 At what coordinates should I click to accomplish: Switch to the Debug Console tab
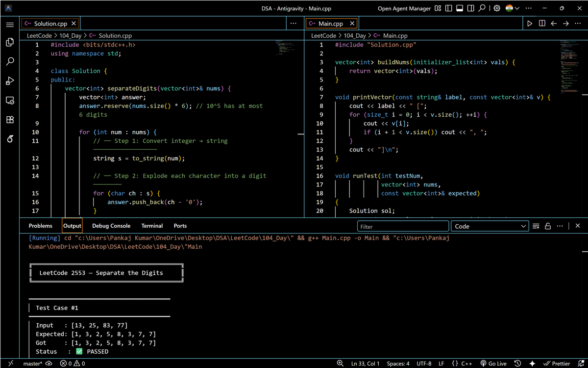point(111,226)
